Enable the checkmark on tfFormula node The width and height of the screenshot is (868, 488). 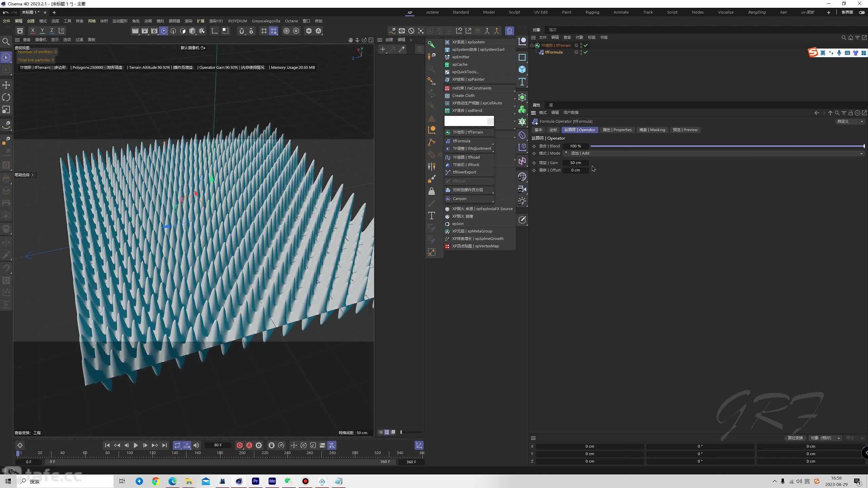tap(586, 52)
